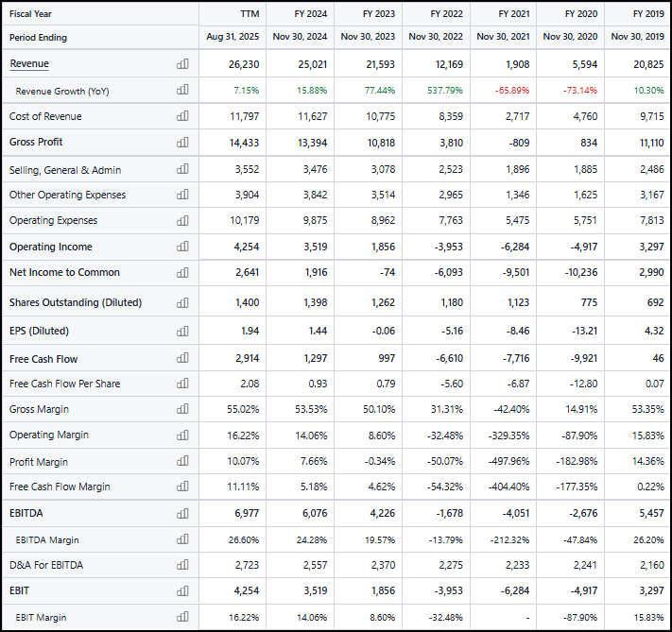
Task: Show chart for Gross Profit row
Action: click(x=182, y=143)
